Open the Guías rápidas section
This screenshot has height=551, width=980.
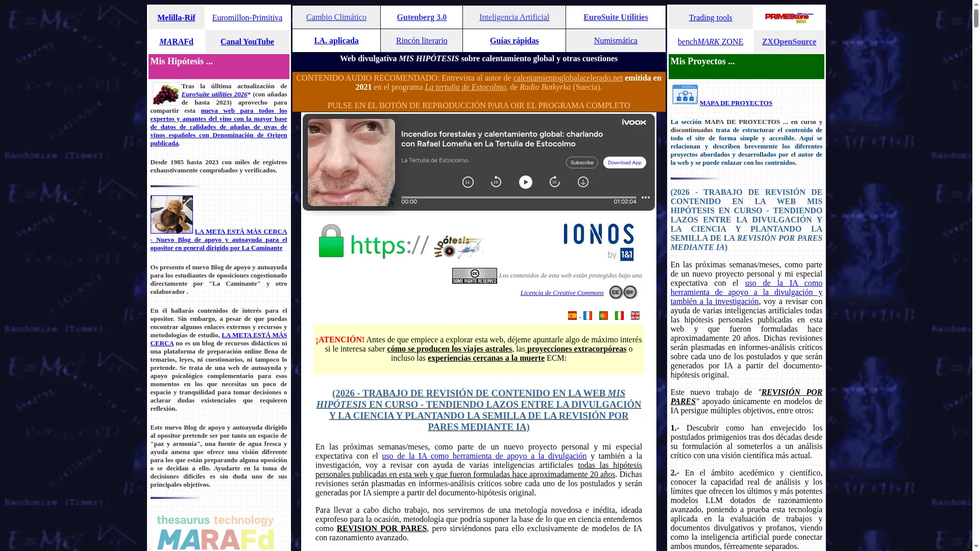coord(514,40)
